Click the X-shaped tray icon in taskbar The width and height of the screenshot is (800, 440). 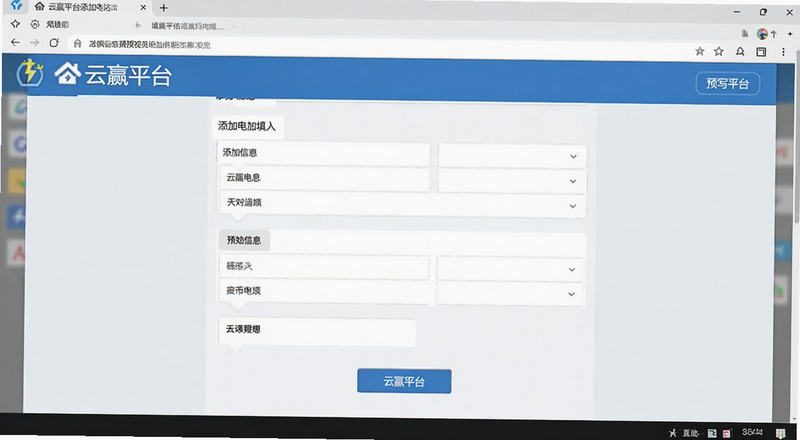click(x=673, y=433)
